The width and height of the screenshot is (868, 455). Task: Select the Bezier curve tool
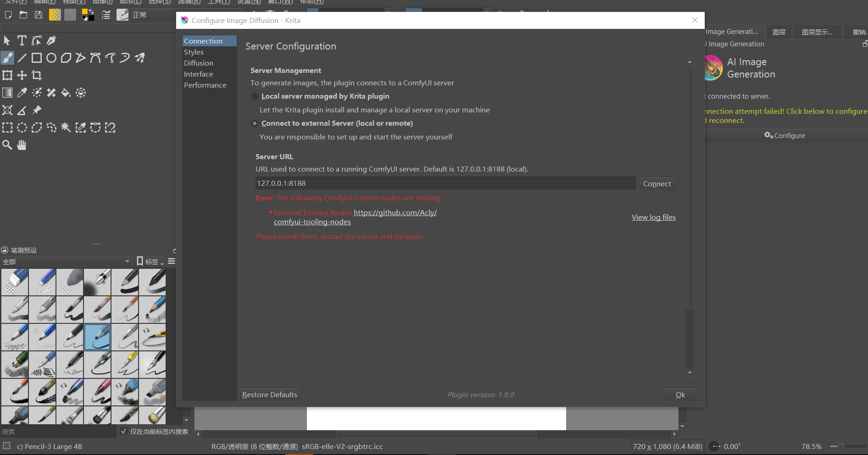[95, 58]
